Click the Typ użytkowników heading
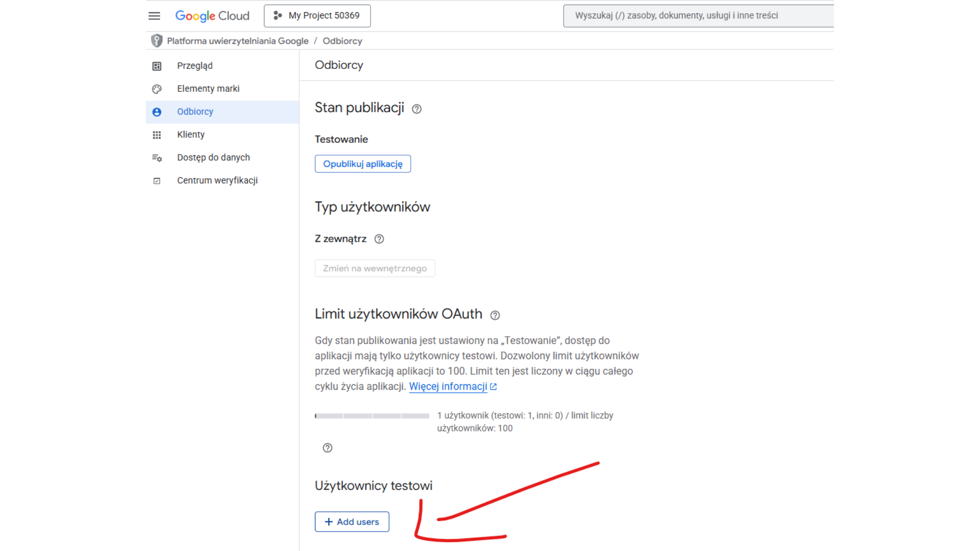Viewport: 980px width, 551px height. (x=373, y=207)
